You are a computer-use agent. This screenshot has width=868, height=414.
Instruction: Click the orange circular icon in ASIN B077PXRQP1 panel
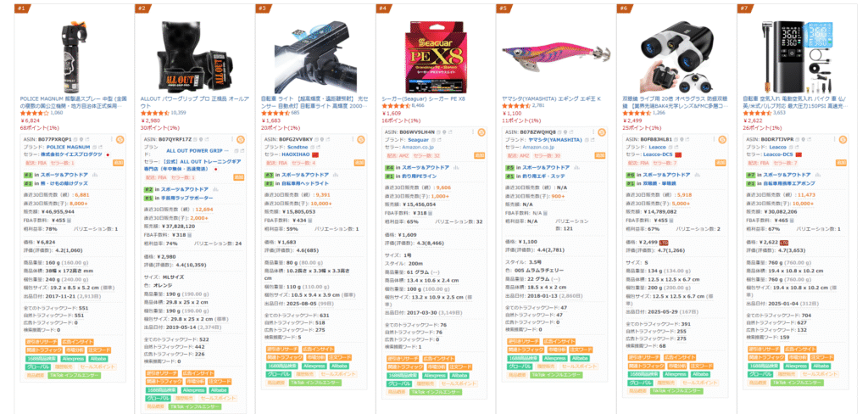click(120, 139)
